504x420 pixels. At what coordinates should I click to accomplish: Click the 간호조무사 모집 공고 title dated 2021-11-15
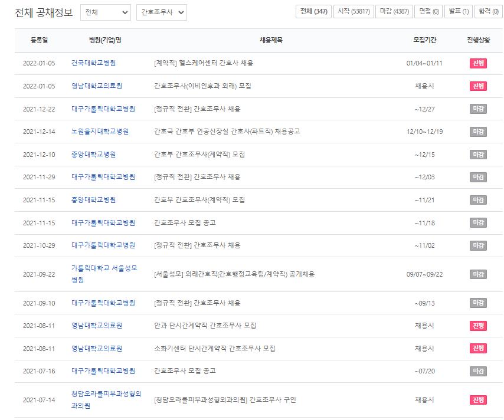point(185,223)
